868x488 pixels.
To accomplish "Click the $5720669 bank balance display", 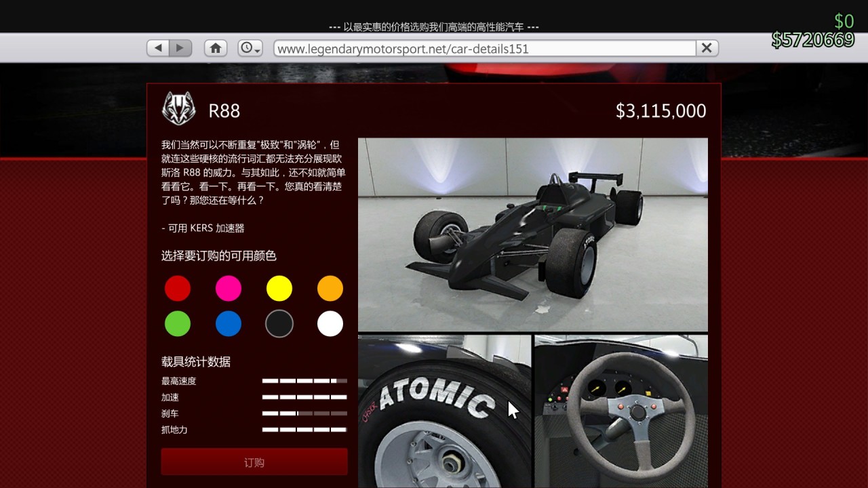I will click(813, 40).
